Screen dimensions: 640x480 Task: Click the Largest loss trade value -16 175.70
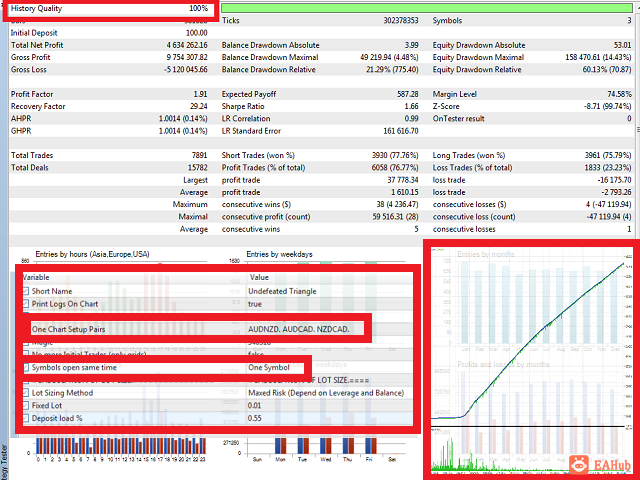pos(614,180)
